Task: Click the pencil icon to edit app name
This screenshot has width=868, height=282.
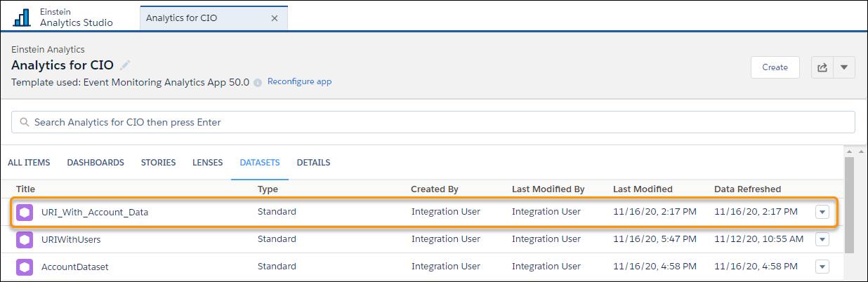Action: (125, 65)
